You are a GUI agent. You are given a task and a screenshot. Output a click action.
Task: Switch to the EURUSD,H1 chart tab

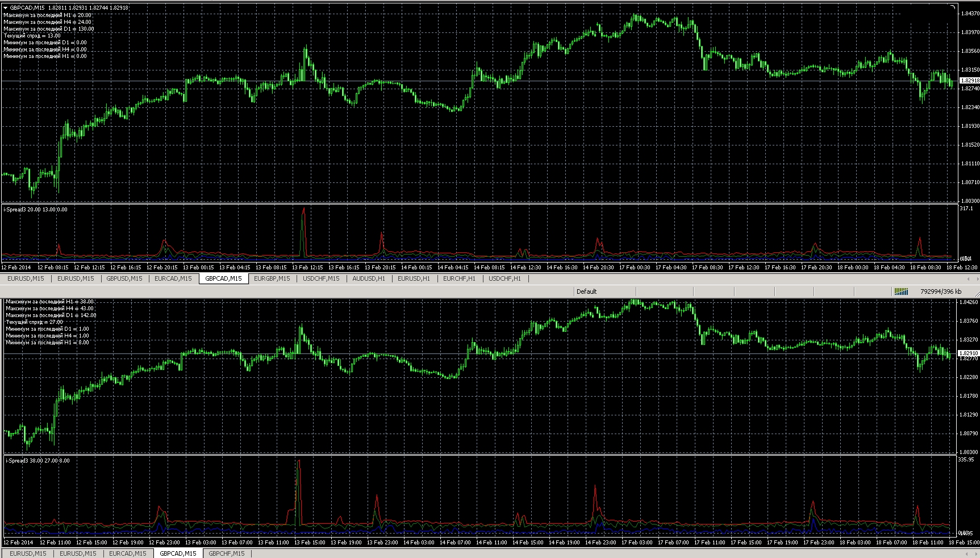click(x=414, y=278)
